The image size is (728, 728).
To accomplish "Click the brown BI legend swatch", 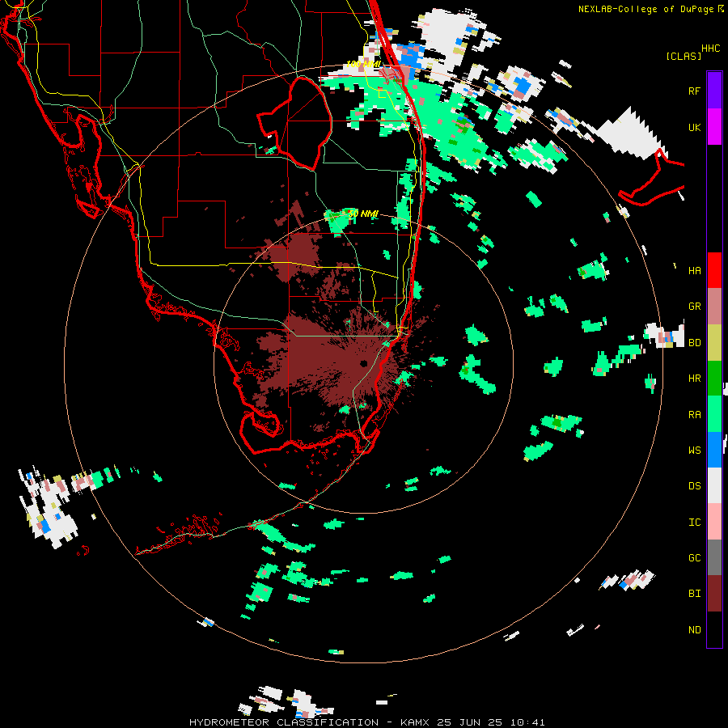I will pyautogui.click(x=714, y=594).
